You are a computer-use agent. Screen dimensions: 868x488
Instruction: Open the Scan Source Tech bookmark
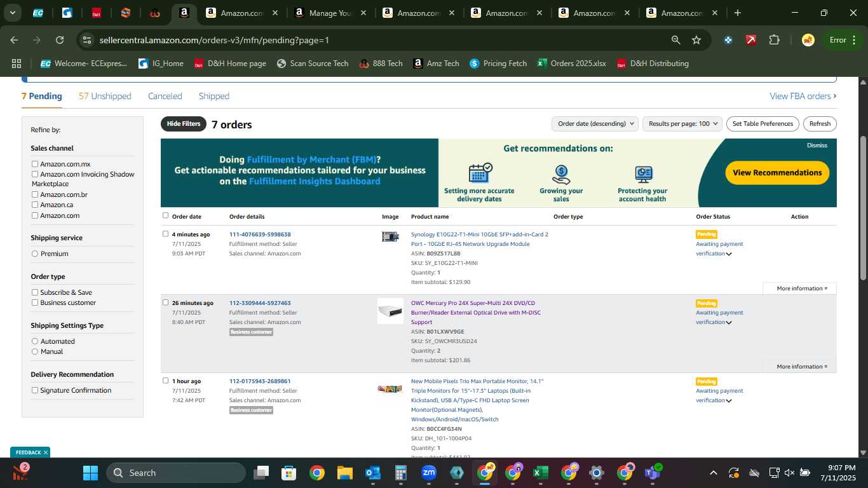(313, 64)
